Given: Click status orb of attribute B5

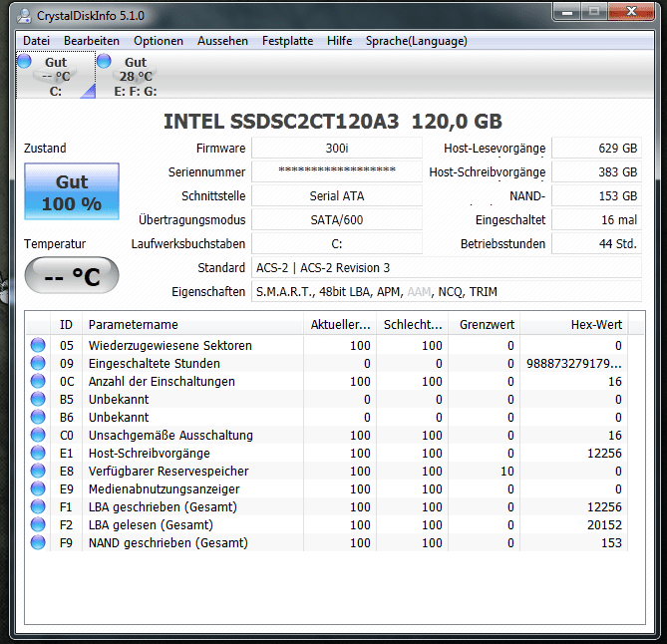Looking at the screenshot, I should (38, 399).
